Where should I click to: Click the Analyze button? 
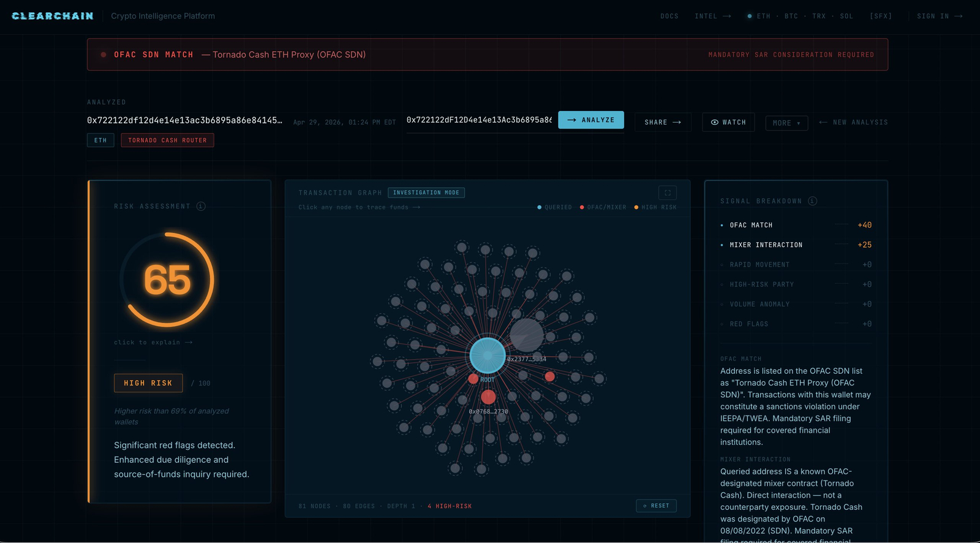[591, 120]
